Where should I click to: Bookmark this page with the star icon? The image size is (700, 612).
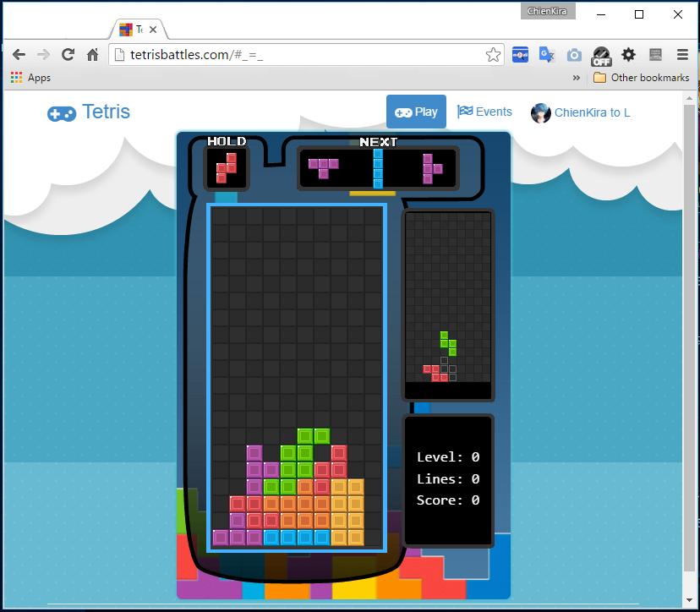493,54
